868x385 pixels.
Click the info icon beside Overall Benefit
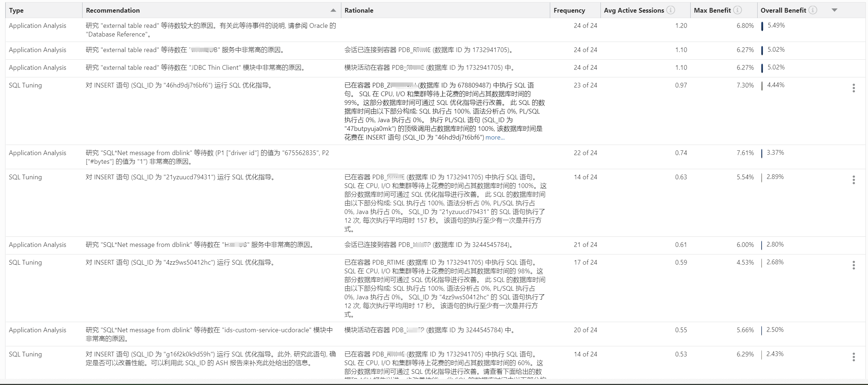(x=813, y=10)
